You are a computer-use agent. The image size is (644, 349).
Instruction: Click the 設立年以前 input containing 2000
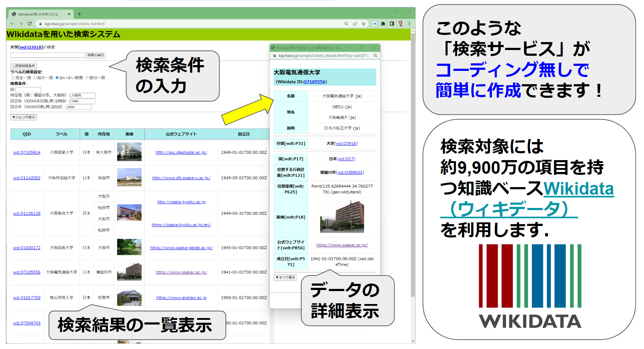(79, 107)
